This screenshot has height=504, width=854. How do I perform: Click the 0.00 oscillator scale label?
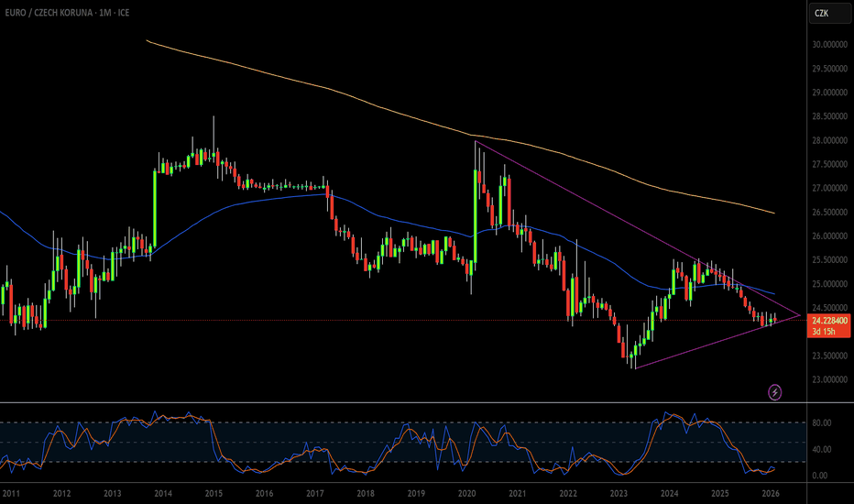820,475
